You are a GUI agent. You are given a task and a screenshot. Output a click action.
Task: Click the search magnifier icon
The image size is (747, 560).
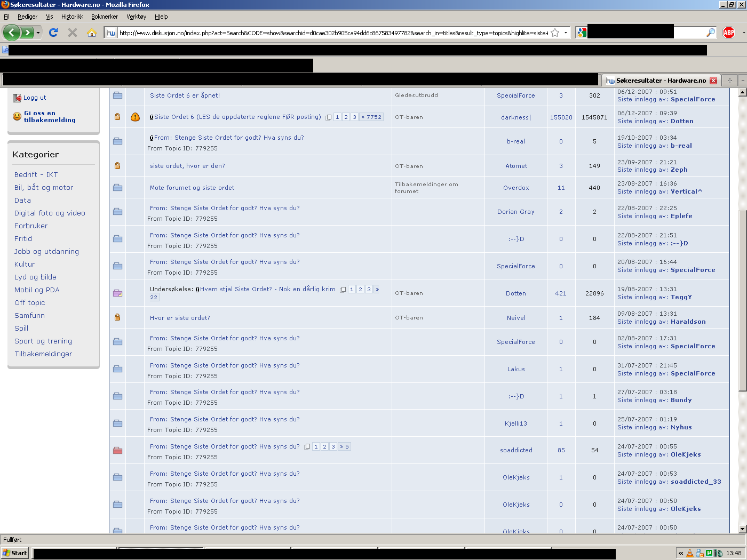point(710,33)
